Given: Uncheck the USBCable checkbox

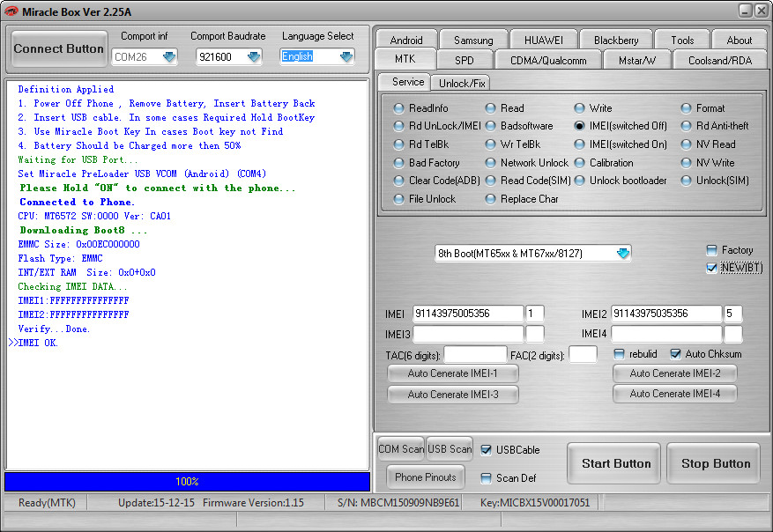Looking at the screenshot, I should (x=486, y=450).
